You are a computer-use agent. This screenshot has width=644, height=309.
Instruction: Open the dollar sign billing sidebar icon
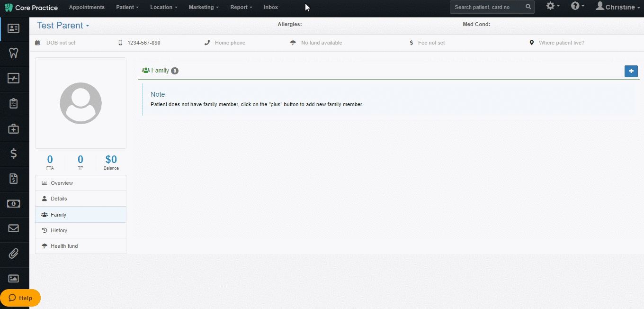[x=14, y=154]
